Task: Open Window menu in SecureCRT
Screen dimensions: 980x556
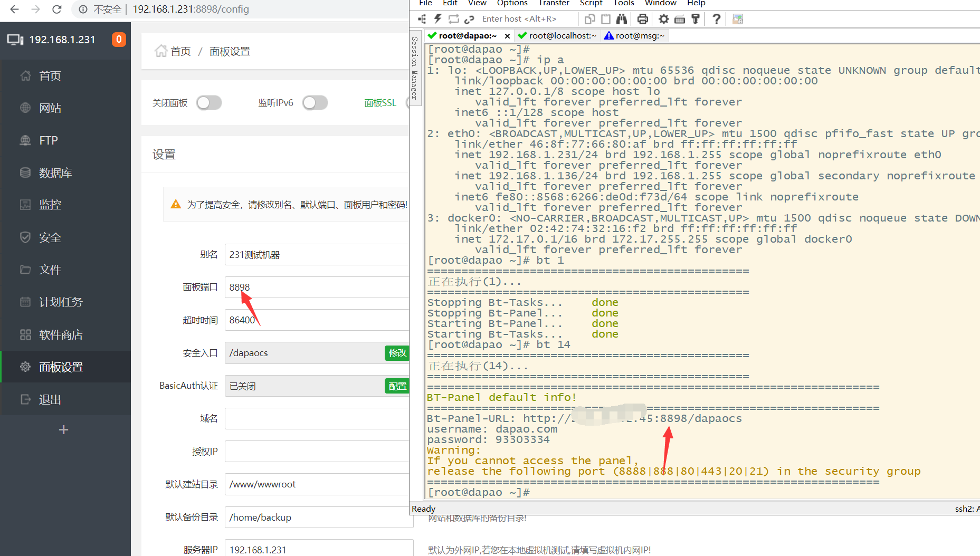Action: click(x=660, y=3)
